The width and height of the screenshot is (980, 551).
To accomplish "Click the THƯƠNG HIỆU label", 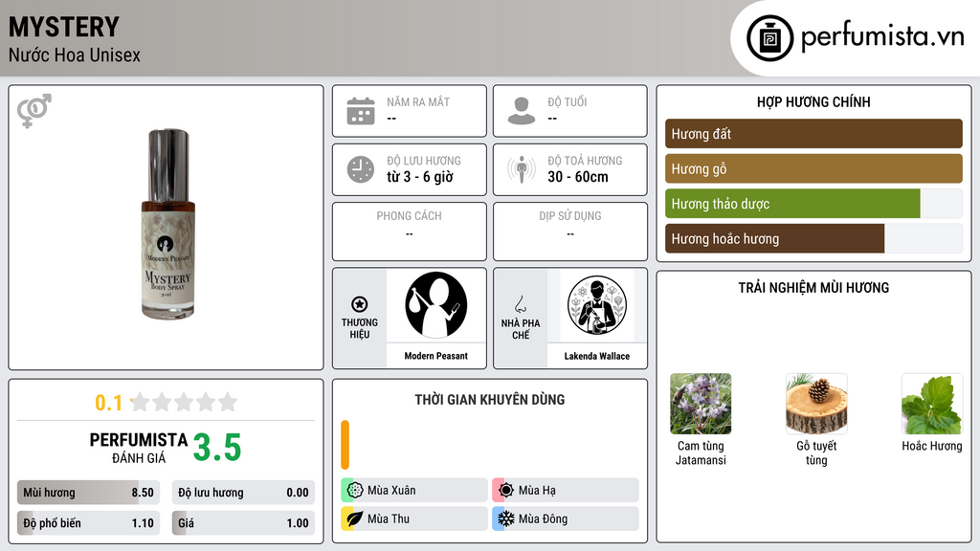I will (360, 329).
